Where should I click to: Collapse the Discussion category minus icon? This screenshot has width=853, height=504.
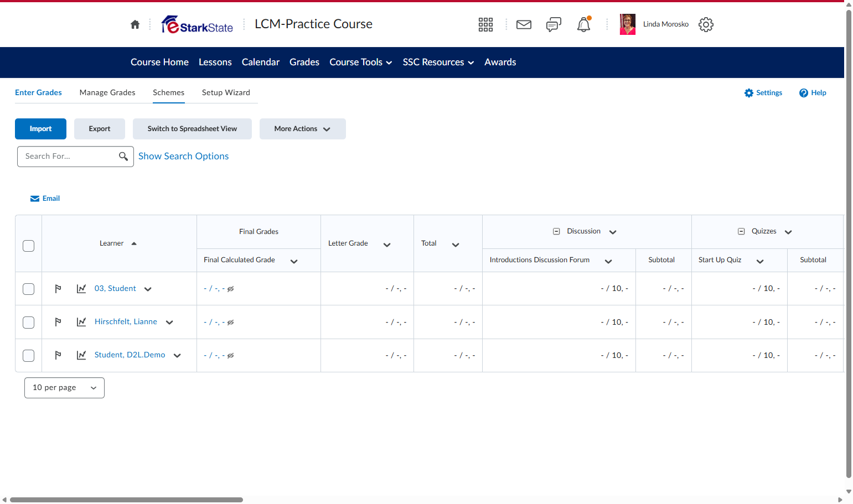(x=556, y=232)
